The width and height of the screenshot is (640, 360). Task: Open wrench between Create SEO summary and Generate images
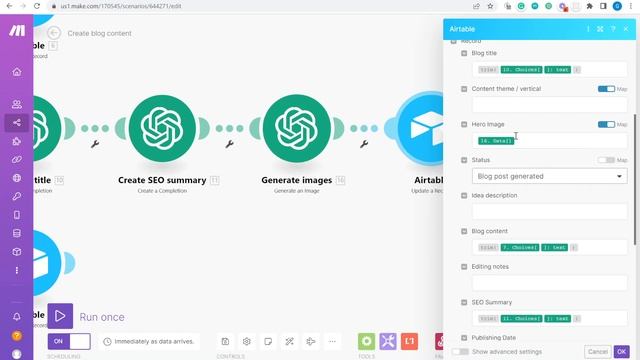(x=229, y=144)
